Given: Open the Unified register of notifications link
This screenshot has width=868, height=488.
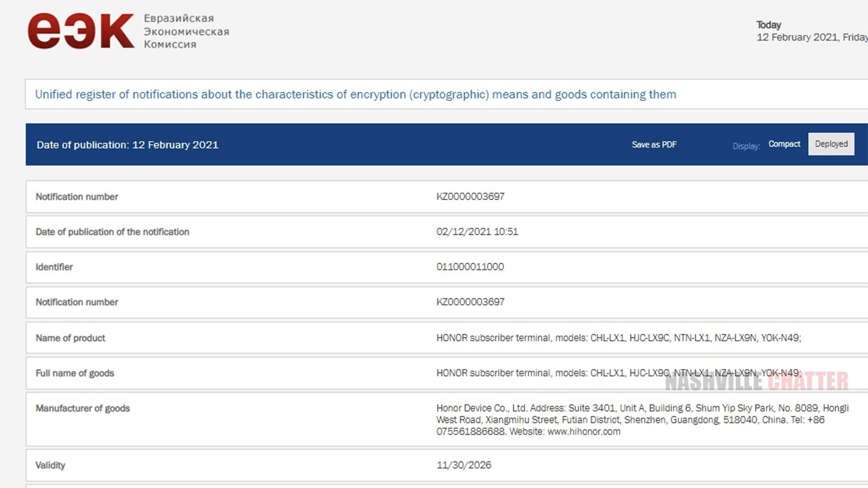Looking at the screenshot, I should click(x=355, y=94).
